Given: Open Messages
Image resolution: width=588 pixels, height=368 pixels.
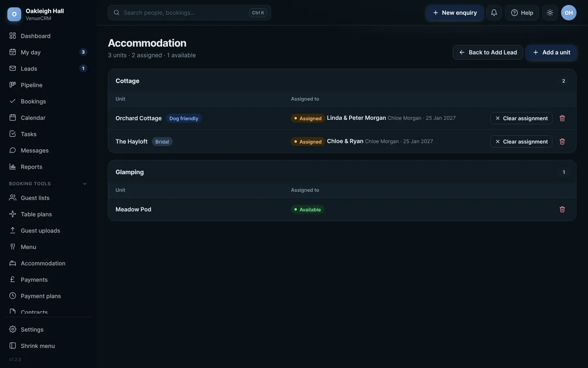Looking at the screenshot, I should click(x=48, y=150).
